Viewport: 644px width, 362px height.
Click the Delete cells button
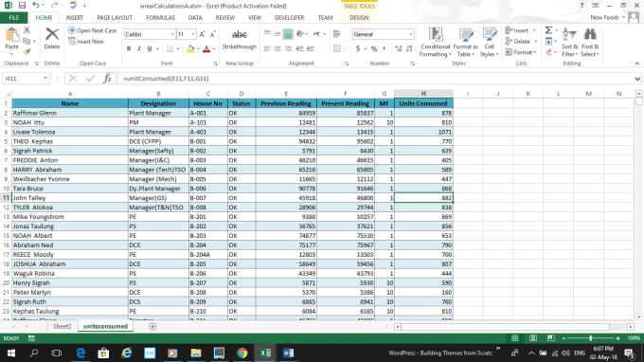pos(521,42)
